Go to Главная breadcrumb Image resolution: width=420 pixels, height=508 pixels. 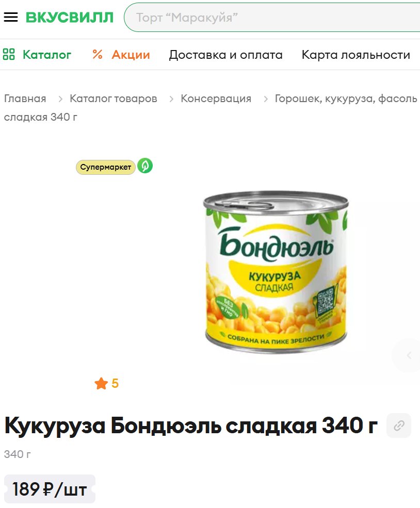pyautogui.click(x=25, y=99)
